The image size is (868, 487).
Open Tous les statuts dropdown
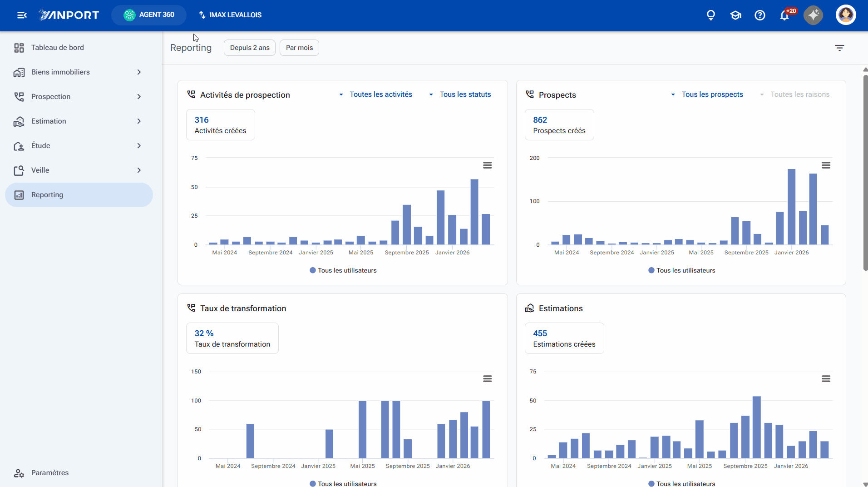(x=460, y=94)
